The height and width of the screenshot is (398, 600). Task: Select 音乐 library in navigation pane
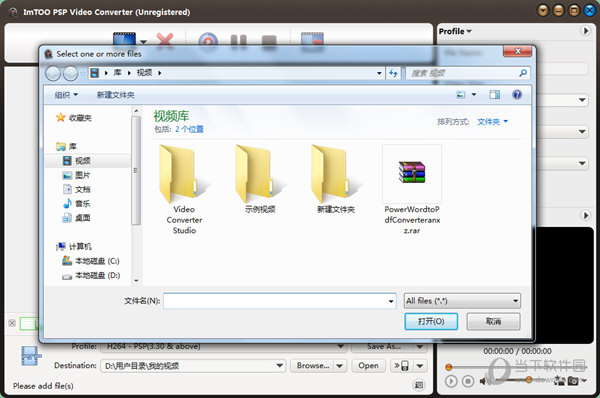(x=77, y=204)
